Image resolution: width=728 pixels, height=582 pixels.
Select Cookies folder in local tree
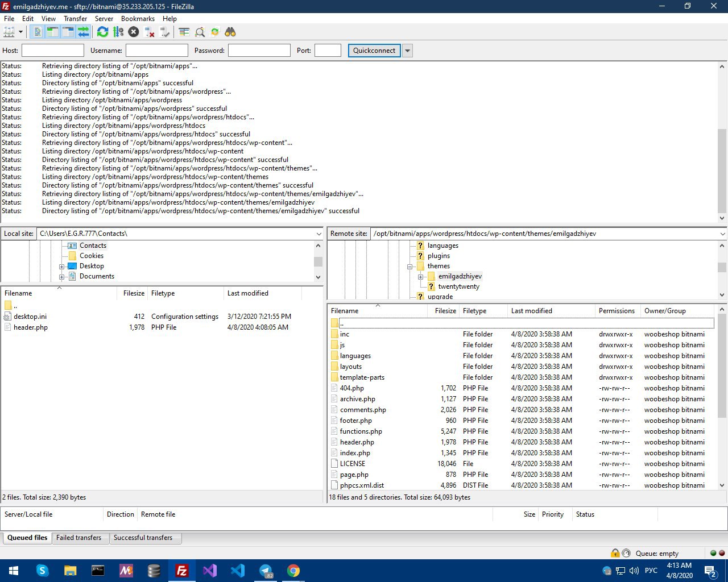click(92, 256)
